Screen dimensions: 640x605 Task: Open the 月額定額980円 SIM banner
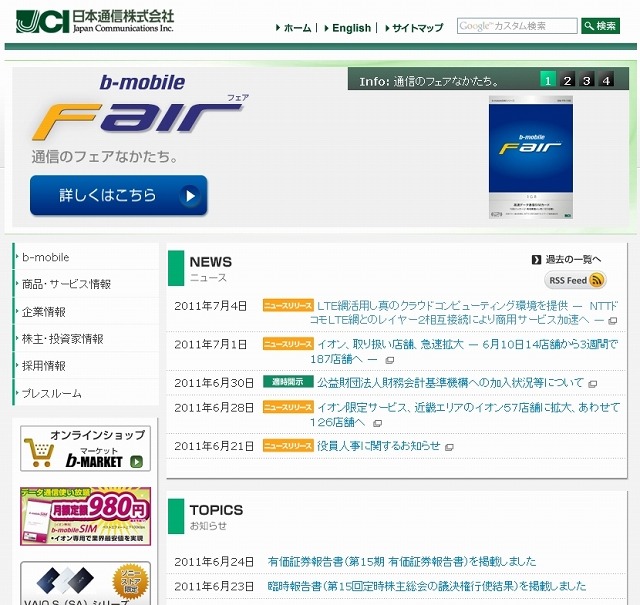point(85,516)
